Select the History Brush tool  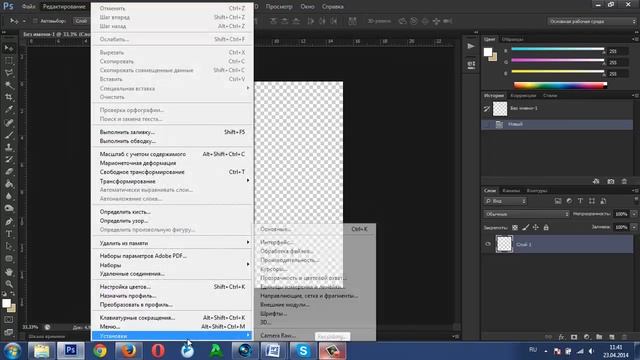pyautogui.click(x=8, y=159)
